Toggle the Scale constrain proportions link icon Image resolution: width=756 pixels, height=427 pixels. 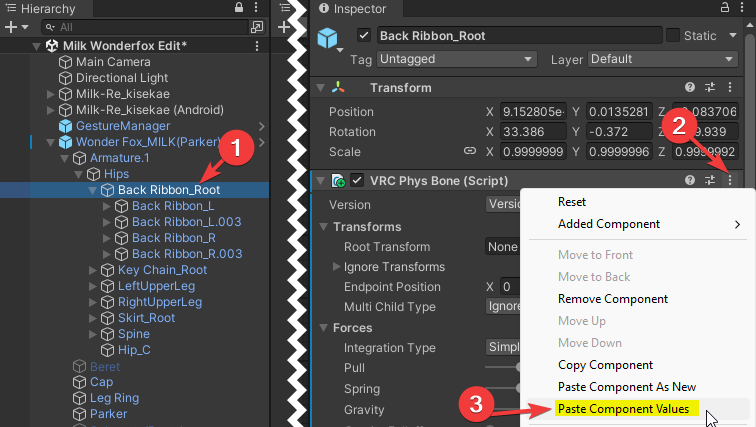[x=470, y=151]
